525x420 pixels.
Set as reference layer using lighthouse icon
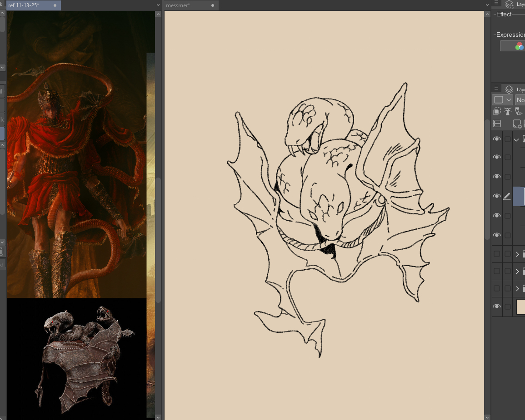(508, 111)
